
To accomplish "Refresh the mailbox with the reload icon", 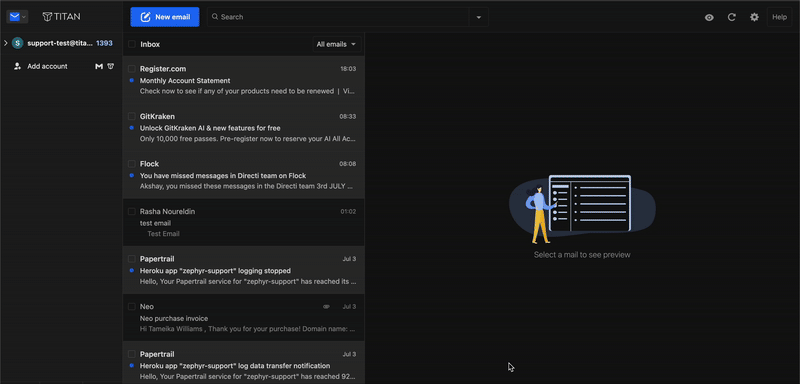I will click(x=732, y=17).
